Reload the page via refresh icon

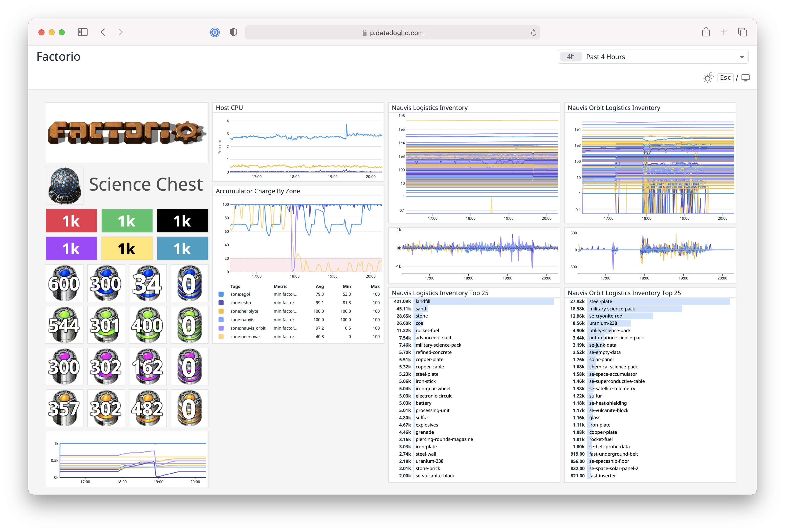533,33
